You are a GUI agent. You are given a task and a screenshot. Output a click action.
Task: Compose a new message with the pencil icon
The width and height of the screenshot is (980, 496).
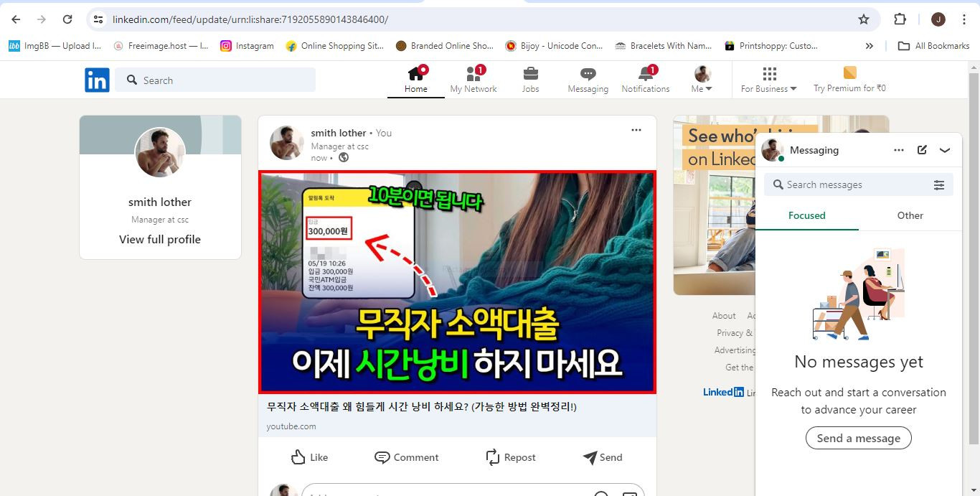click(x=922, y=150)
